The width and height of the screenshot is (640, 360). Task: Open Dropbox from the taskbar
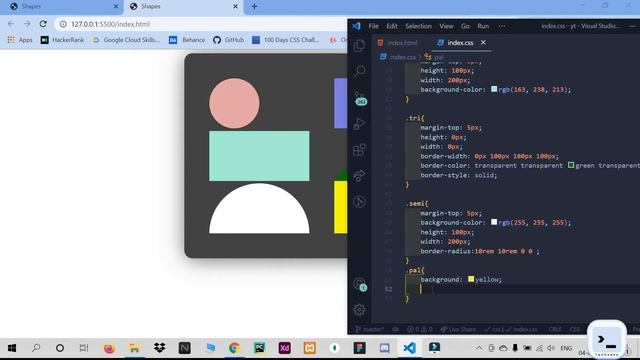point(159,348)
